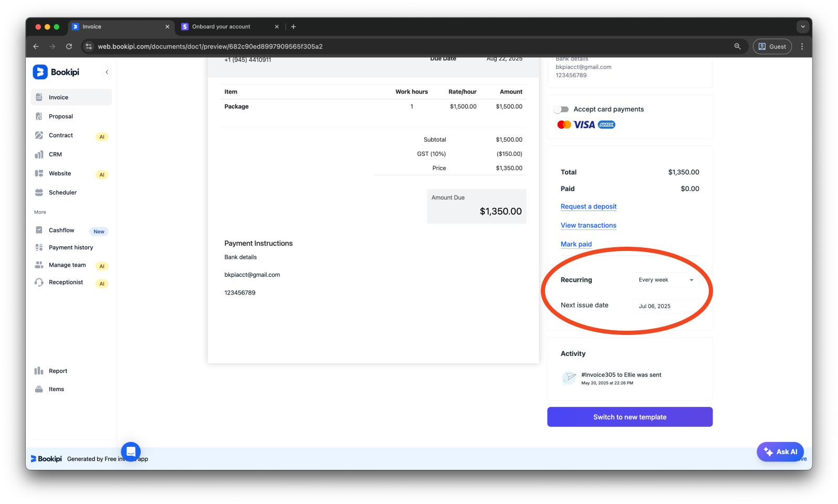The height and width of the screenshot is (504, 838).
Task: Click Switch to new template button
Action: 630,417
